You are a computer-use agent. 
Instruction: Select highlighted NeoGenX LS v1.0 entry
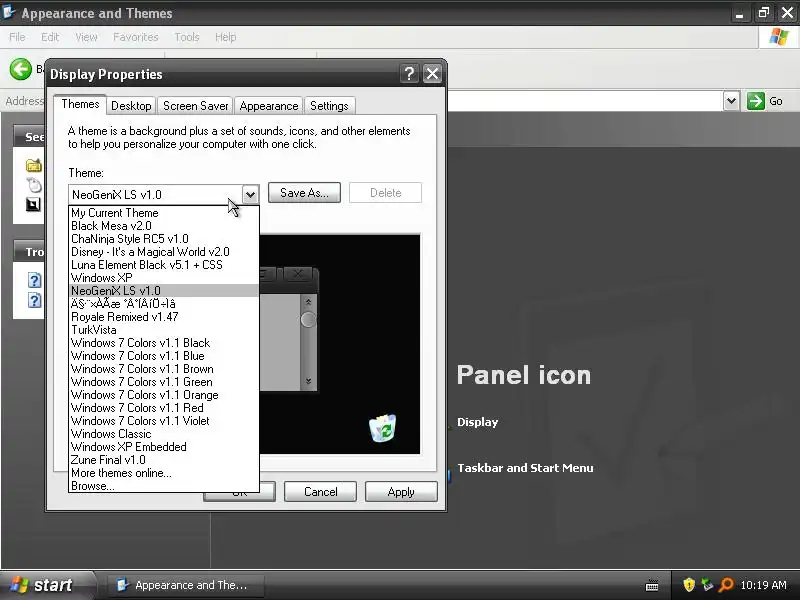(x=163, y=291)
